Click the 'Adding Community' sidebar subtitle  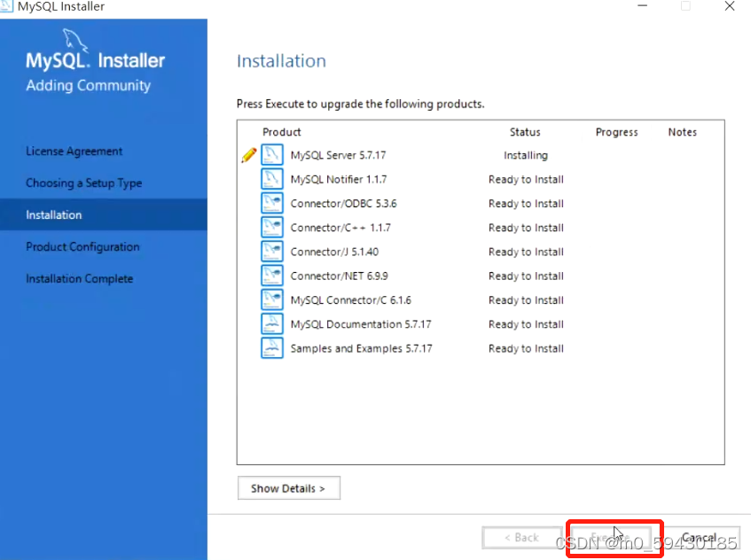tap(88, 85)
